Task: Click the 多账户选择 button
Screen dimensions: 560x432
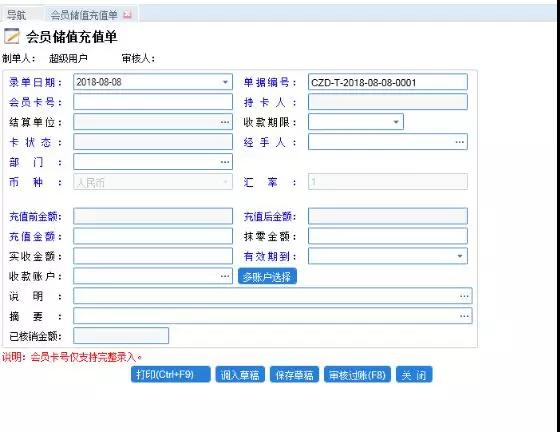Action: click(267, 277)
